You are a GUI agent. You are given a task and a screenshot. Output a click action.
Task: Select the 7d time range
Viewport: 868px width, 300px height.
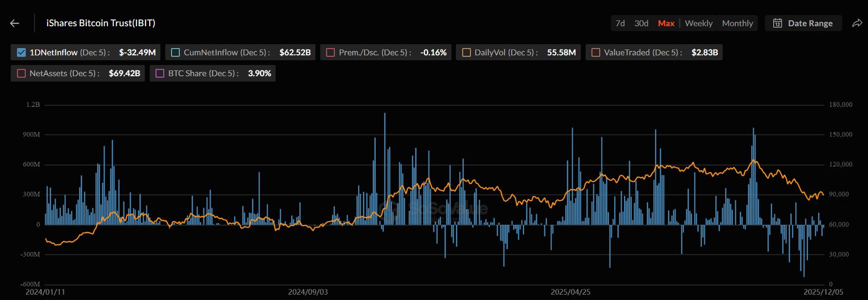click(x=620, y=23)
